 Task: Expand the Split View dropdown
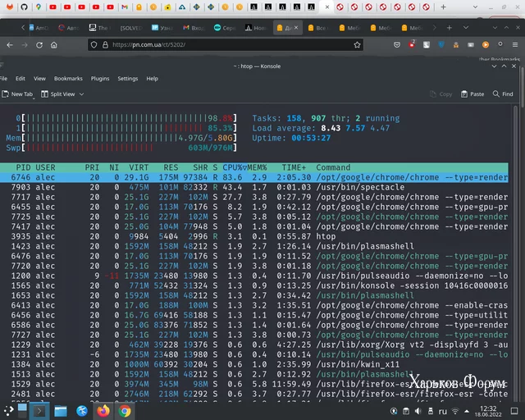click(80, 94)
